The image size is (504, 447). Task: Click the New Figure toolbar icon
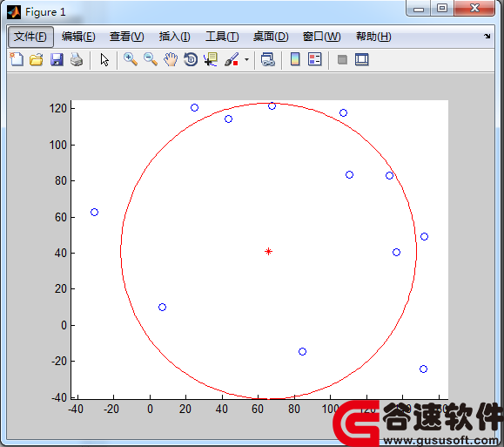(17, 59)
